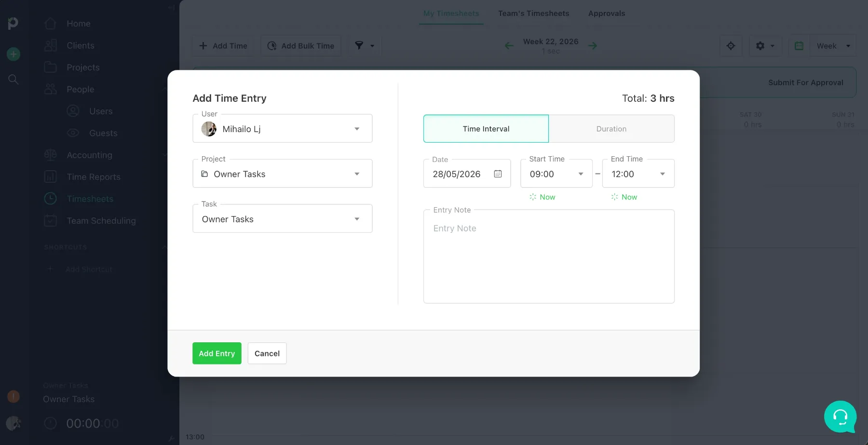868x445 pixels.
Task: Open the calendar picker in Date field
Action: pyautogui.click(x=498, y=174)
